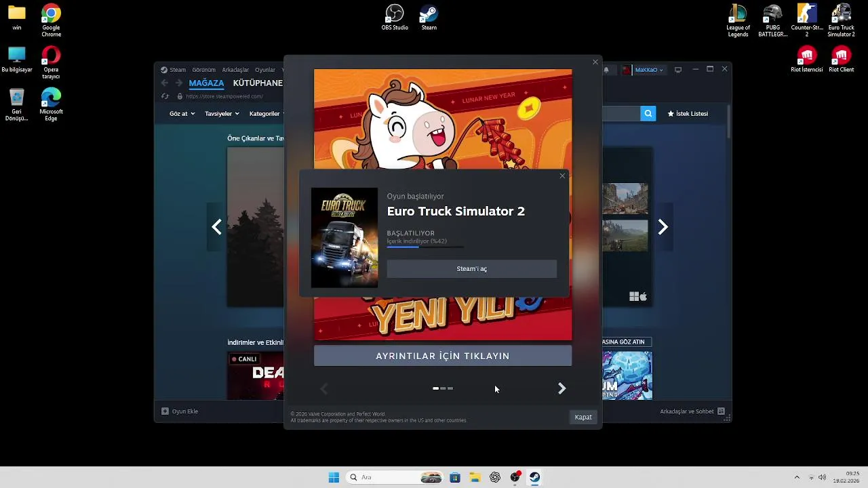Open OBS Studio desktop shortcut
This screenshot has height=488, width=868.
[x=395, y=18]
